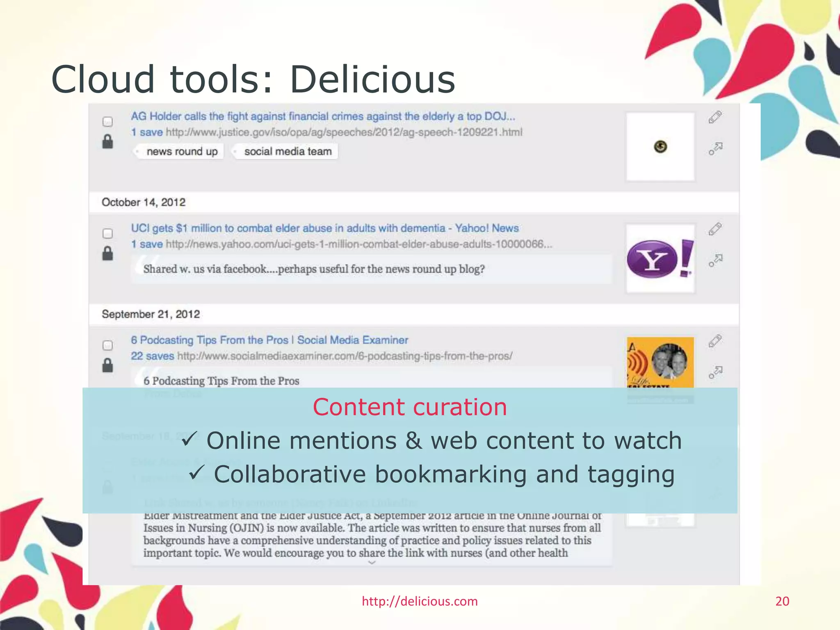Open the UCI gets $1 million link
The width and height of the screenshot is (840, 630).
tap(325, 228)
